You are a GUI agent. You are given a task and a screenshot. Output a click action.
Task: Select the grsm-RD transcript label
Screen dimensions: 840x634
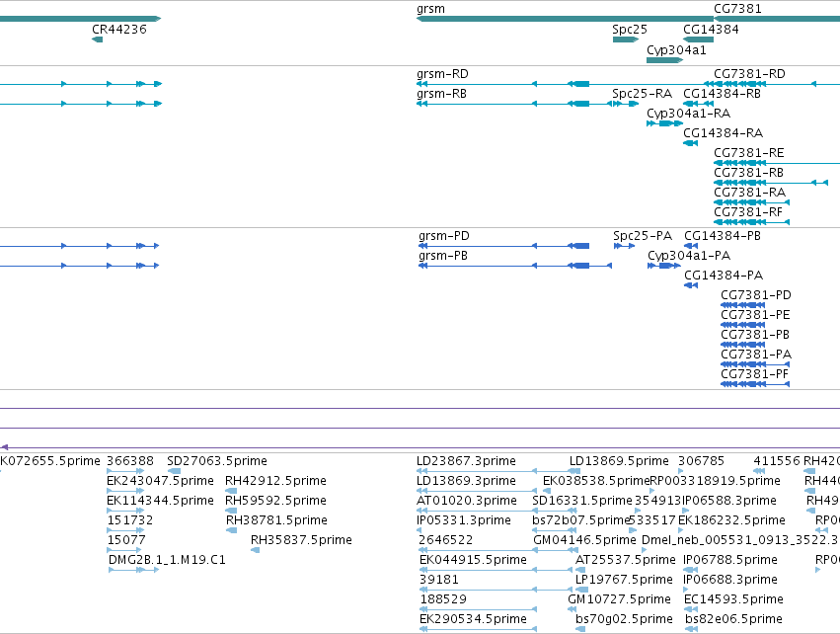click(x=442, y=74)
